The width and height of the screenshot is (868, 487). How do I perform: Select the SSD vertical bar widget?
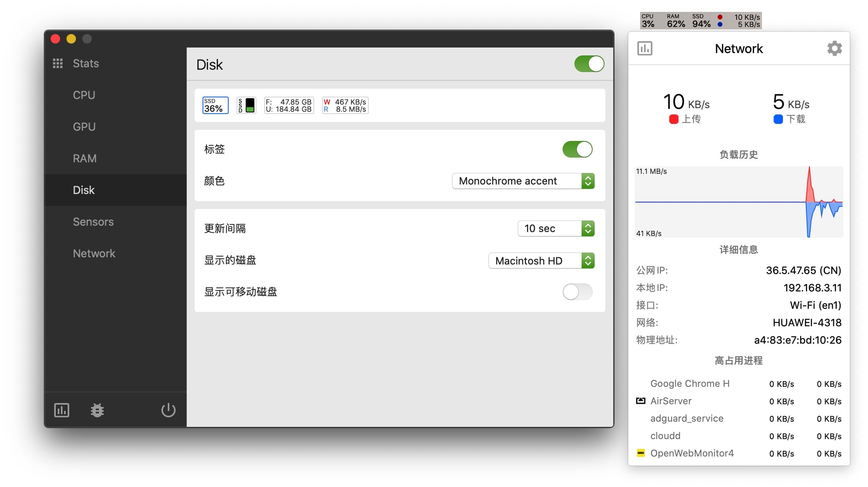click(x=246, y=105)
